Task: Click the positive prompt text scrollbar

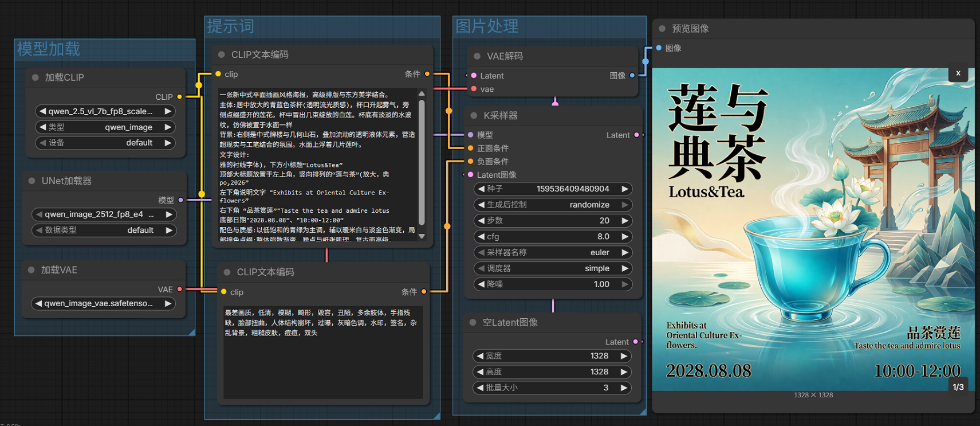Action: pyautogui.click(x=422, y=163)
